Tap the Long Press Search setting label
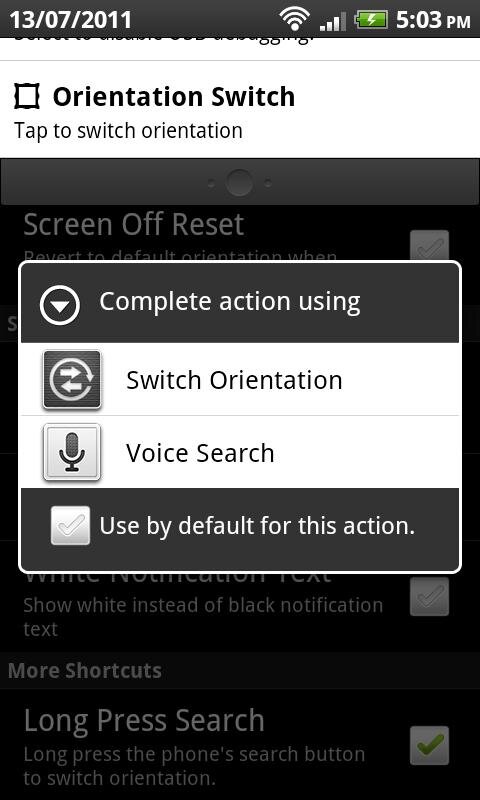480x800 pixels. 144,720
